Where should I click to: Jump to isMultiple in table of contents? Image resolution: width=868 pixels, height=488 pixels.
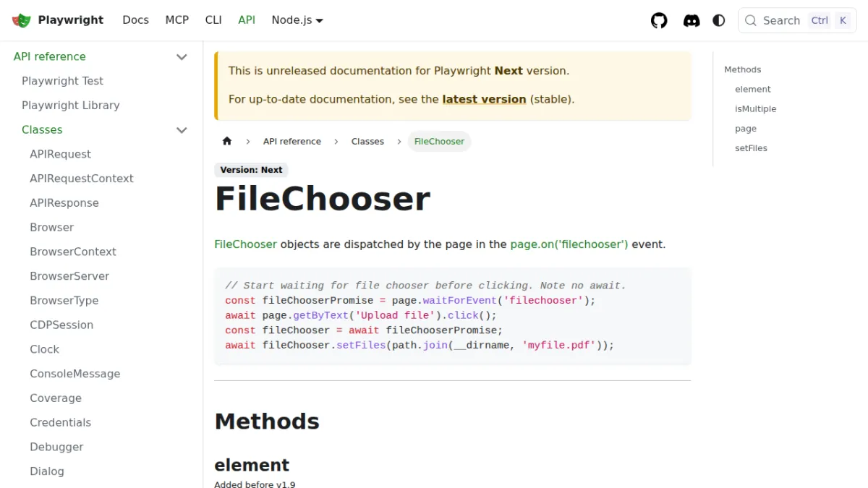[x=755, y=109]
